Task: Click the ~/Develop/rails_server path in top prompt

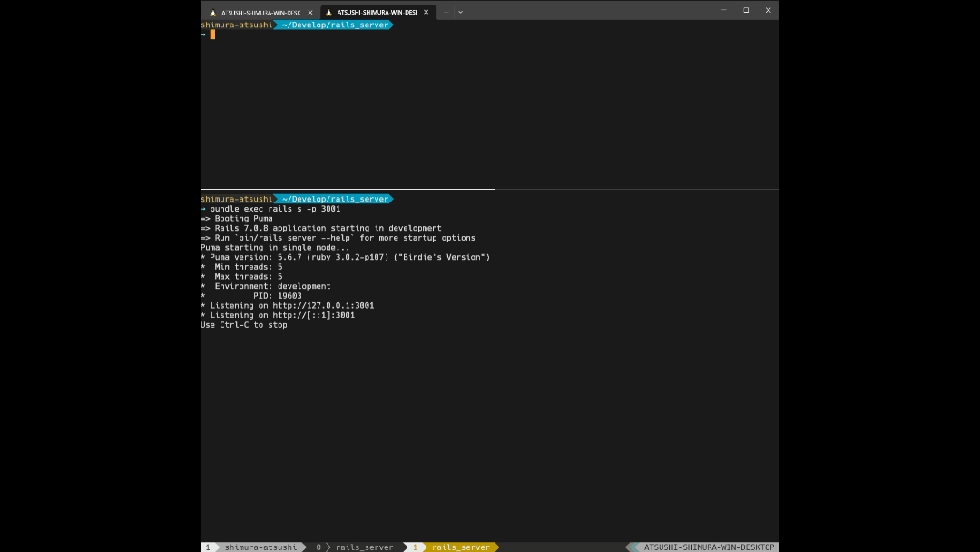Action: (x=335, y=25)
